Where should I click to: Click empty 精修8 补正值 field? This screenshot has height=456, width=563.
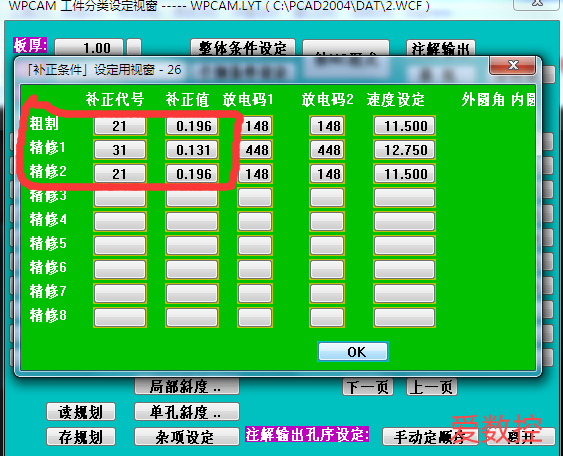coord(192,318)
